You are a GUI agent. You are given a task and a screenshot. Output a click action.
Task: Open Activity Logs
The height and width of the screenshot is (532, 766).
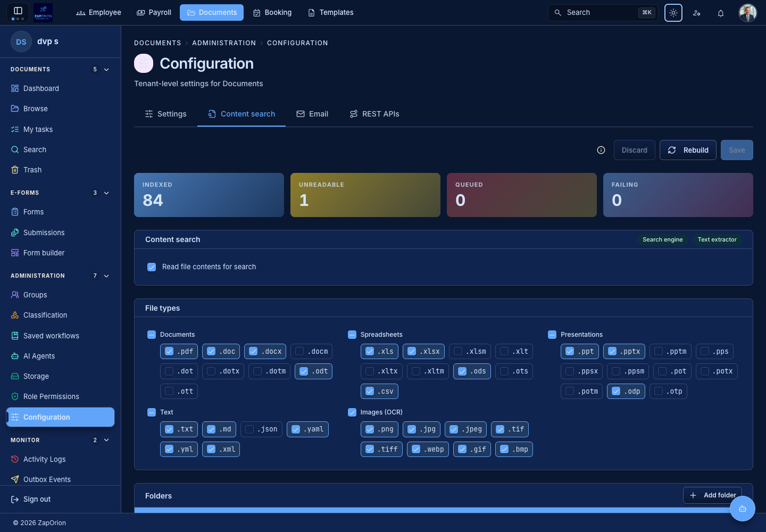(x=60, y=459)
